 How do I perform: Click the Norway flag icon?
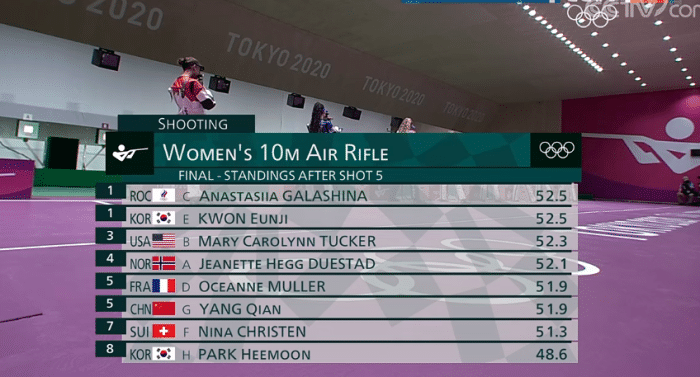click(x=163, y=263)
